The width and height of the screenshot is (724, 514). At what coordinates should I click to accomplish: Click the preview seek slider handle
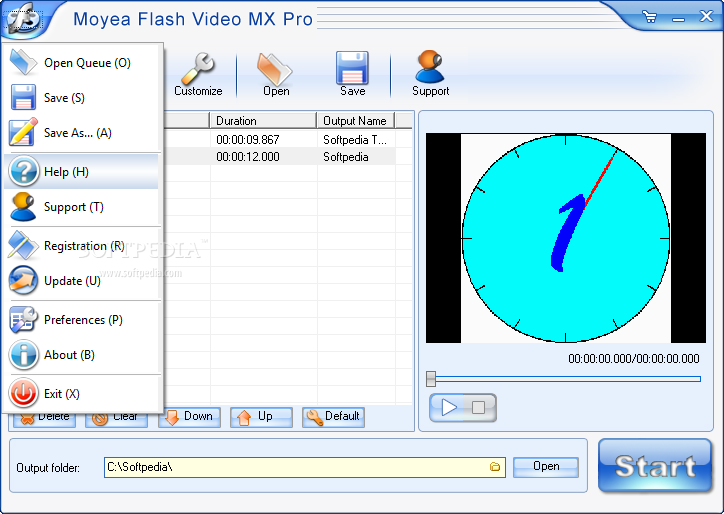(x=431, y=378)
